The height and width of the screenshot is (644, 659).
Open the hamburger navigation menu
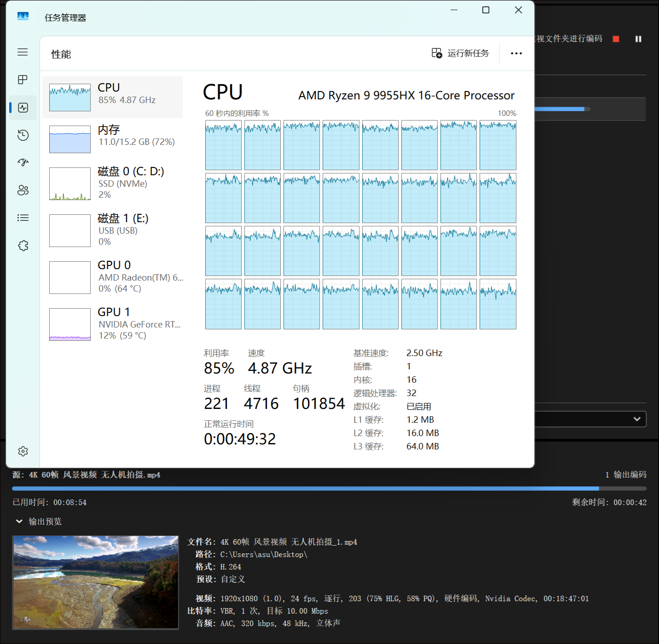23,52
